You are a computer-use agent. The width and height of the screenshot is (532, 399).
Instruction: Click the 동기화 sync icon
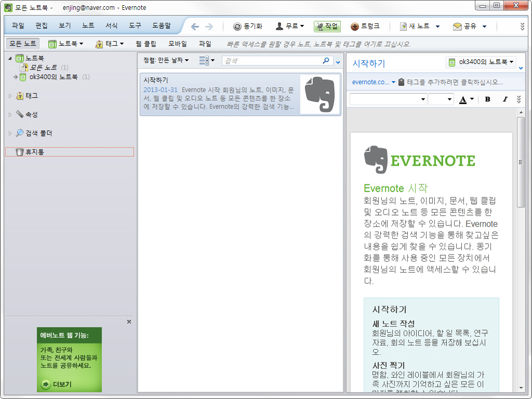coord(237,26)
